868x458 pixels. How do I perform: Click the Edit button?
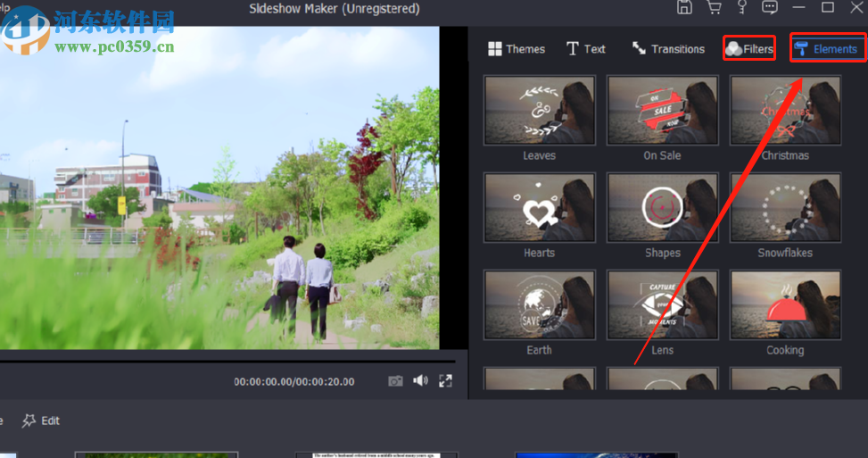(x=41, y=421)
